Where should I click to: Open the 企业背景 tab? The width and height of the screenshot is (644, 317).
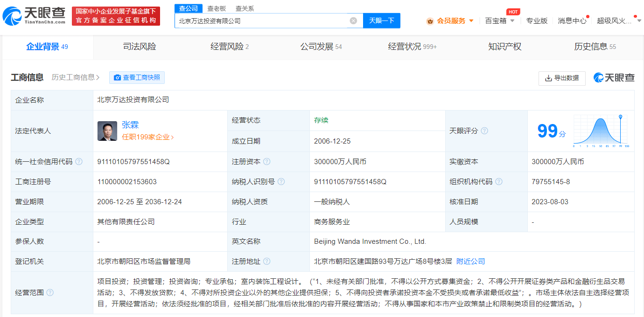point(47,47)
